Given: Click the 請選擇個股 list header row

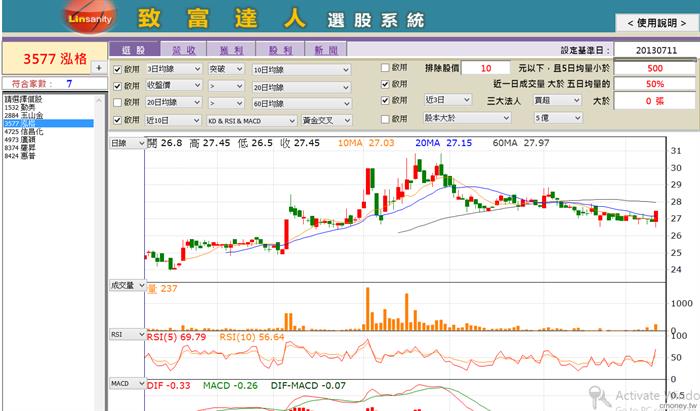Looking at the screenshot, I should pyautogui.click(x=49, y=99).
